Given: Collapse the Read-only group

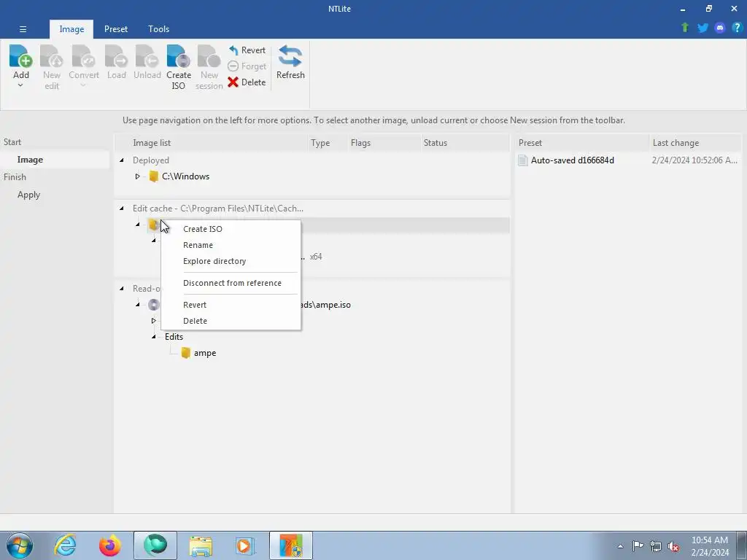Looking at the screenshot, I should pos(122,288).
